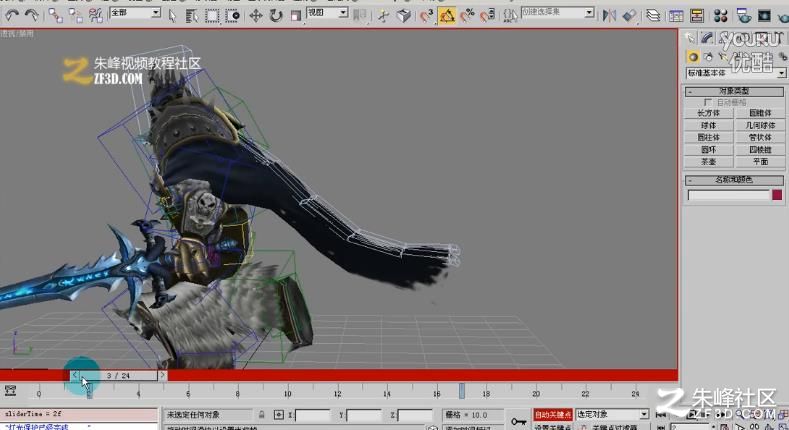Open the Select by Name list
Screen dimensions: 789x430
(x=192, y=16)
